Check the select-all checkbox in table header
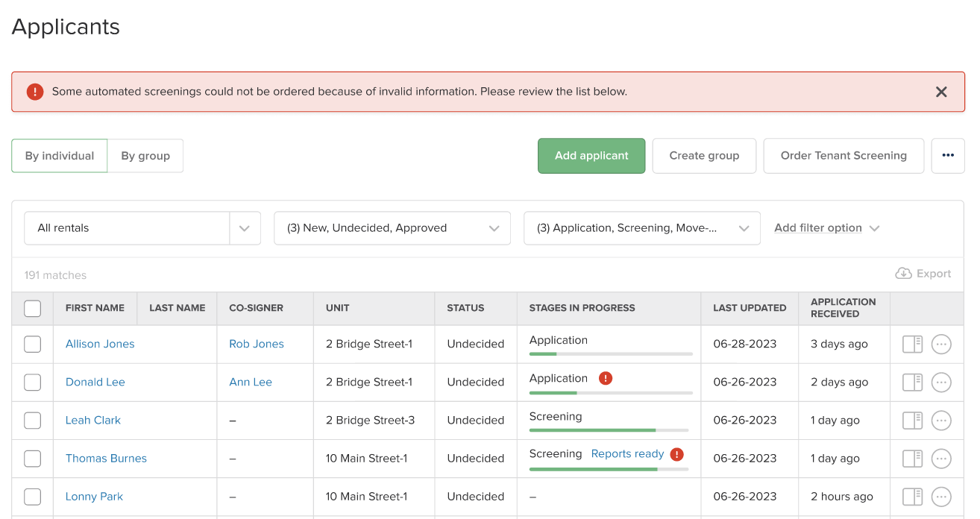Viewport: 980px width, 519px height. [x=32, y=308]
